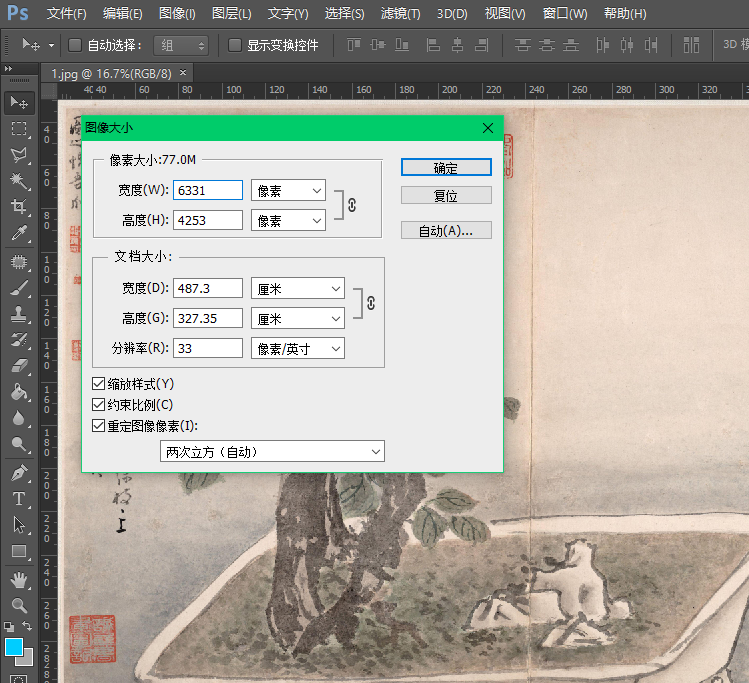Click the pixel width field 6331
This screenshot has width=749, height=683.
[x=208, y=190]
